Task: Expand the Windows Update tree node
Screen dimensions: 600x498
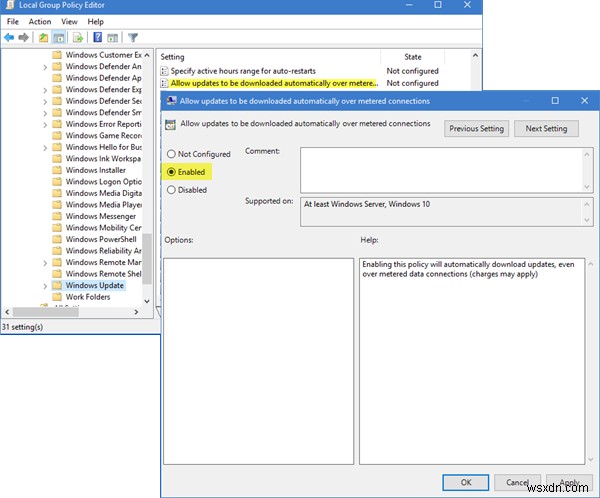Action: click(45, 286)
